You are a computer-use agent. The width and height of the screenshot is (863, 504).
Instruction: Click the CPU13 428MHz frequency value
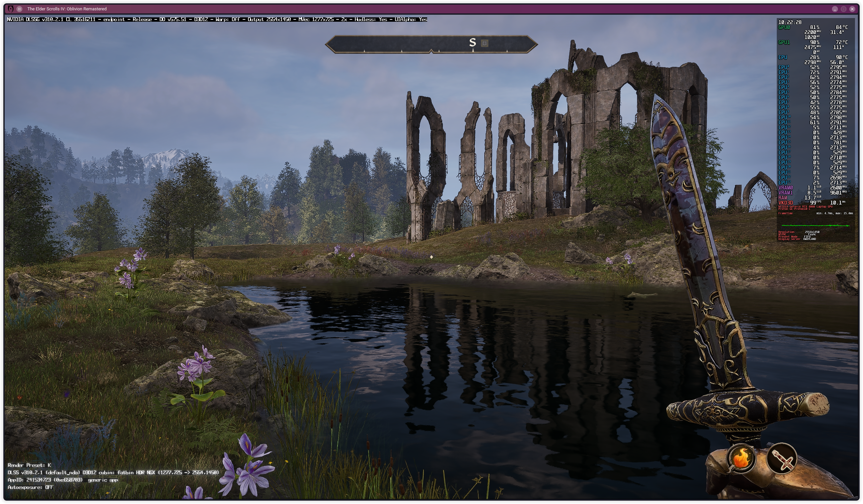[x=840, y=133]
